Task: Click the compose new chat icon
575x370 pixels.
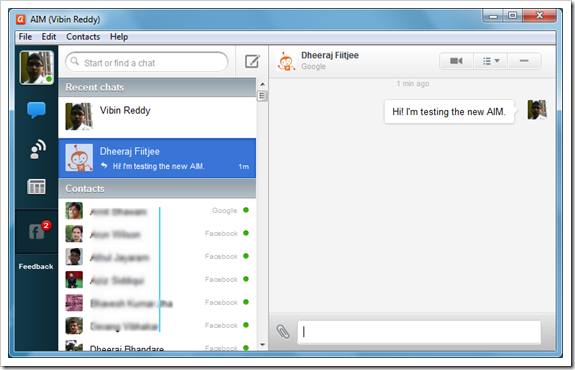Action: [252, 61]
